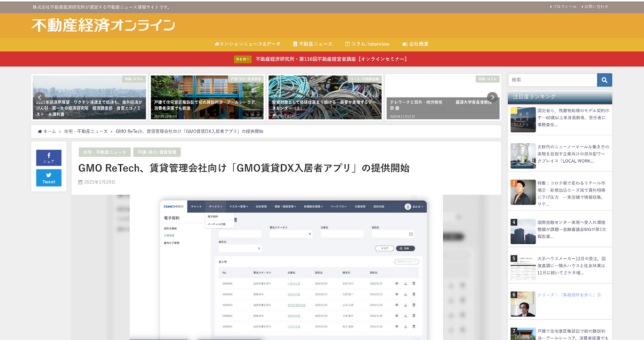The image size is (644, 340).
Task: Open the プロフィール link in top bar
Action: point(562,6)
